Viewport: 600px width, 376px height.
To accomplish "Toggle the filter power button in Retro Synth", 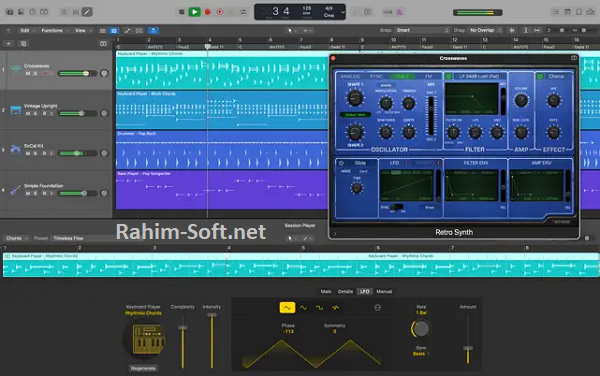I will (448, 77).
